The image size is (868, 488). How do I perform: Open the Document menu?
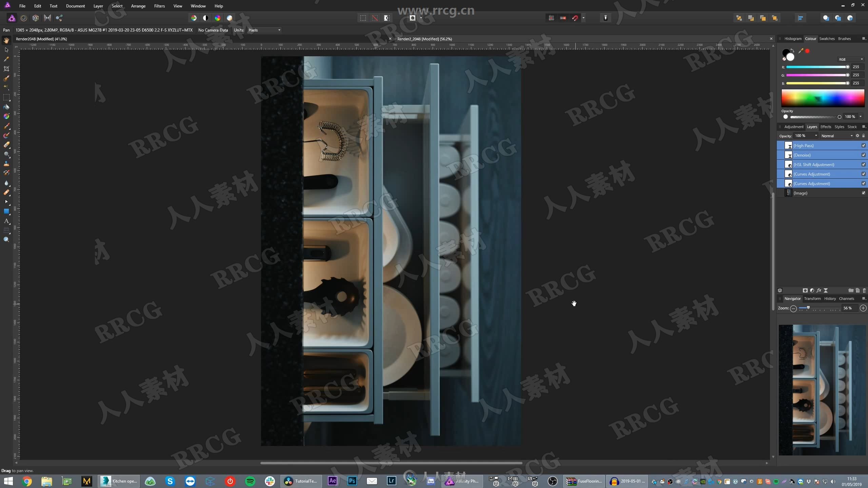tap(75, 6)
